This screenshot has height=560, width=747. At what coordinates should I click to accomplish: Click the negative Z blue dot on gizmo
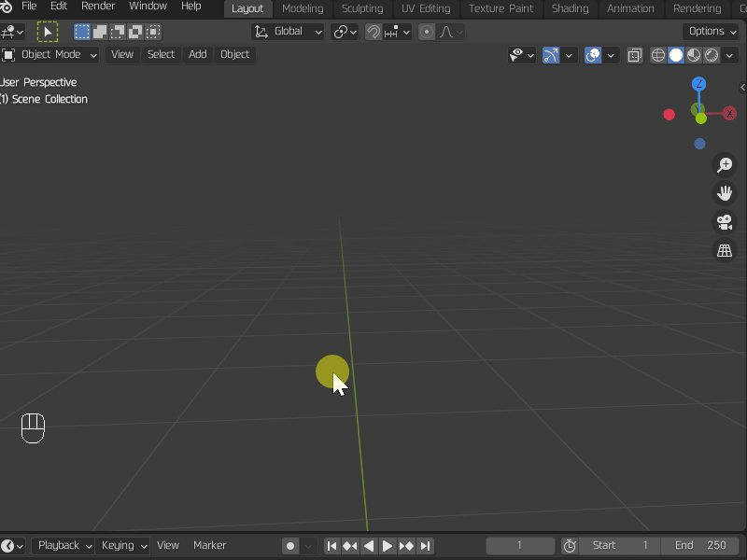pyautogui.click(x=699, y=144)
